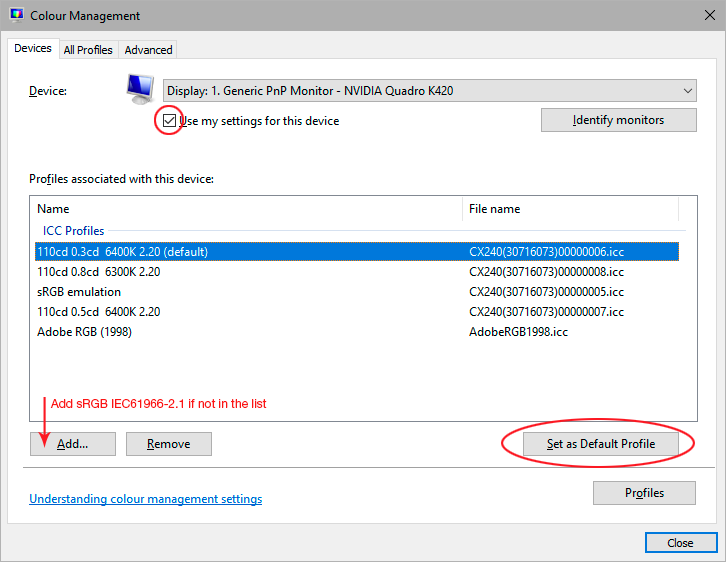This screenshot has height=562, width=726.
Task: Close the Colour Management dialog via Close button
Action: [680, 543]
